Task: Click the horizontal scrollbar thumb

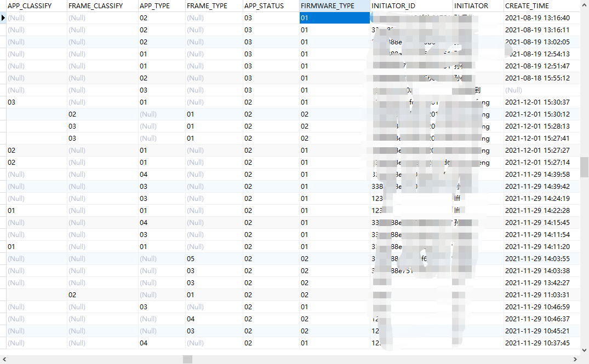Action: point(188,360)
